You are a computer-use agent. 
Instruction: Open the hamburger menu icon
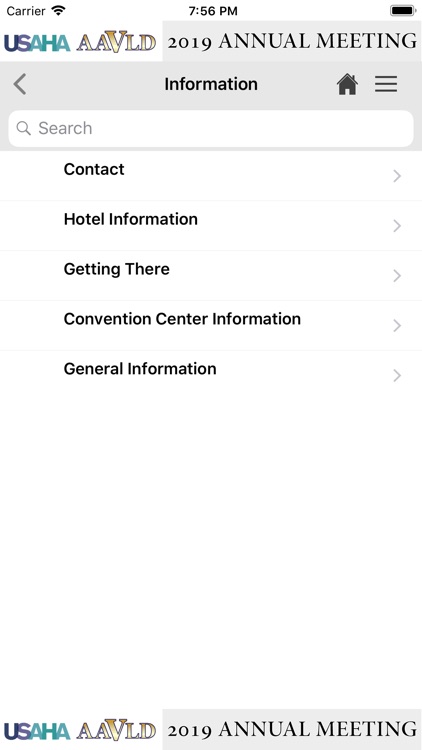click(x=386, y=84)
